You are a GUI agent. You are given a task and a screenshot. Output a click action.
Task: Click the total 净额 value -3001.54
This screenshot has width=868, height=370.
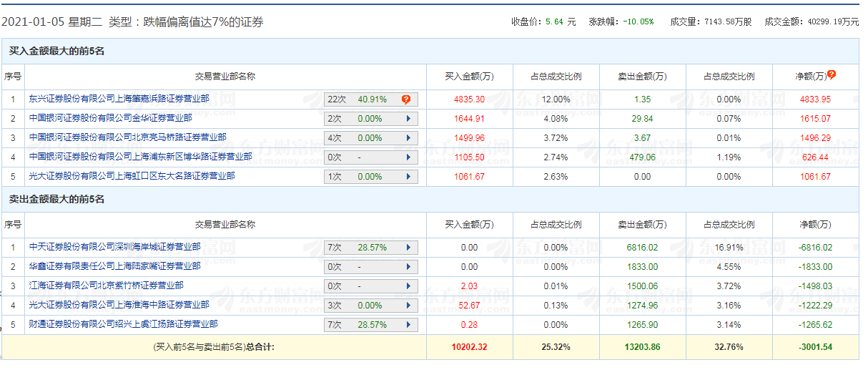(816, 347)
